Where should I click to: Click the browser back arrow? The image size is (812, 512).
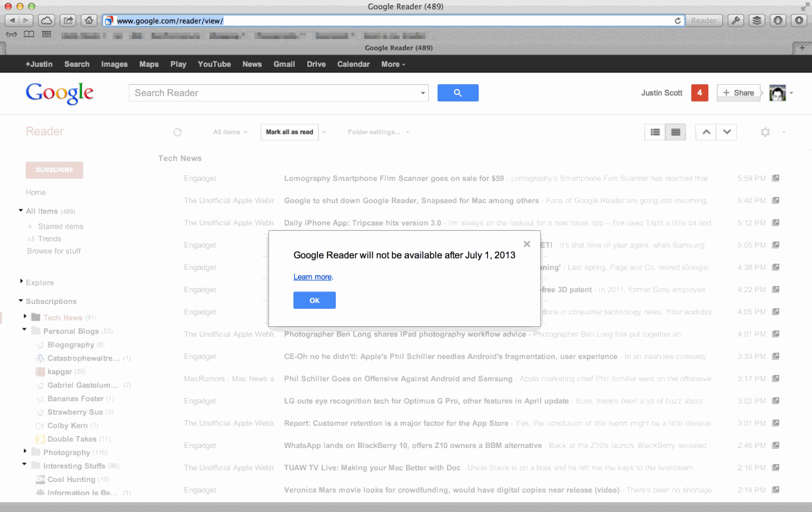[x=12, y=20]
